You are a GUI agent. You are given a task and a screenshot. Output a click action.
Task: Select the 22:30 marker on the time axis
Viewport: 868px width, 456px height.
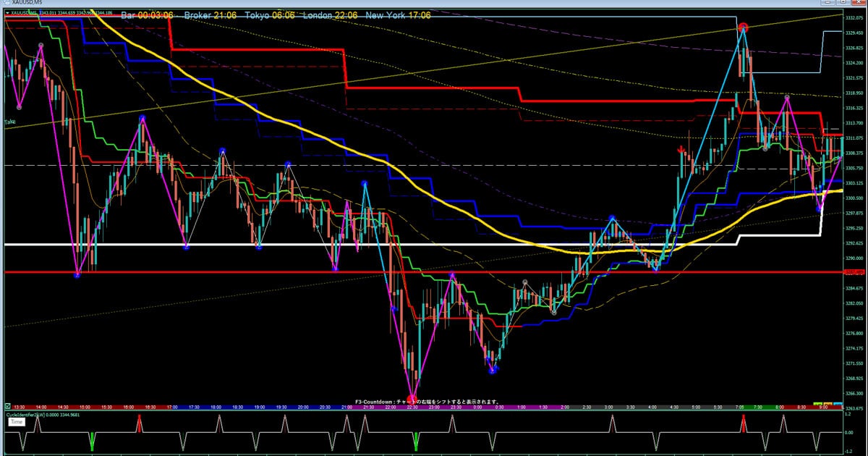click(412, 408)
